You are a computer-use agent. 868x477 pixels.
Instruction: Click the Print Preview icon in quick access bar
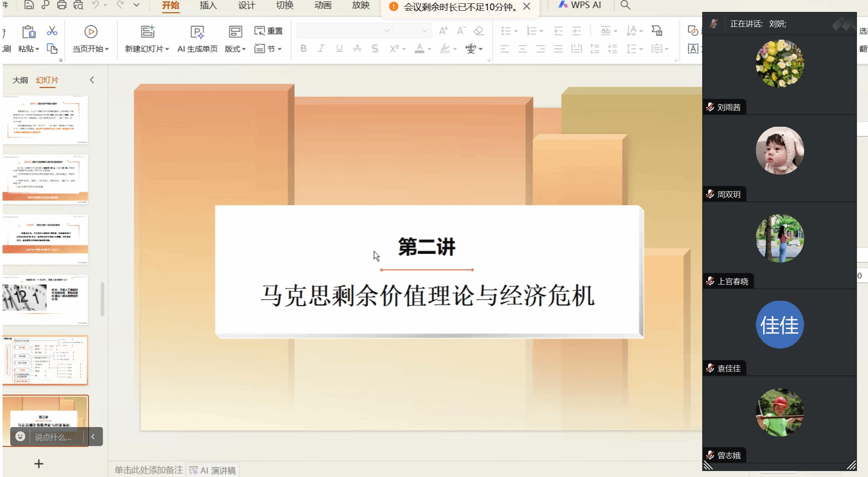tap(78, 5)
